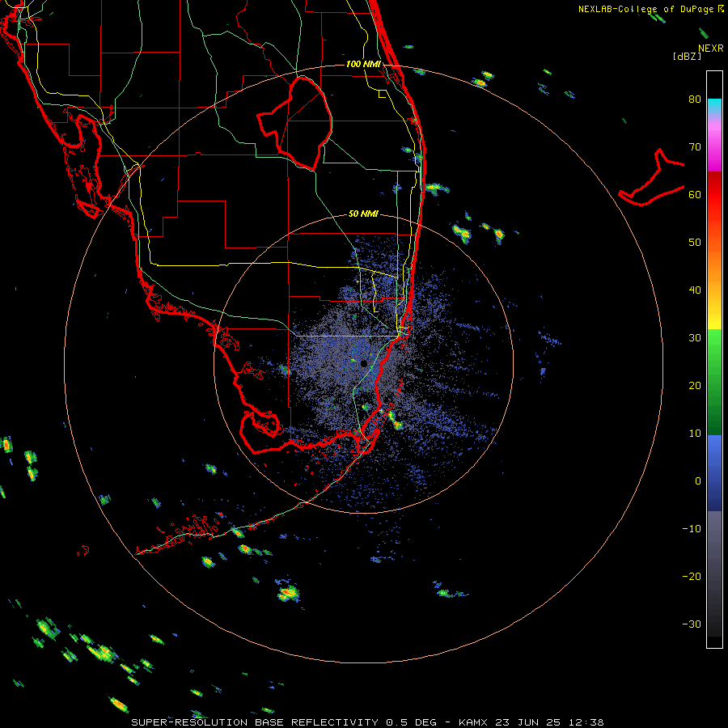Click the Grand Bahama island outline at right
The height and width of the screenshot is (728, 728).
(x=651, y=178)
